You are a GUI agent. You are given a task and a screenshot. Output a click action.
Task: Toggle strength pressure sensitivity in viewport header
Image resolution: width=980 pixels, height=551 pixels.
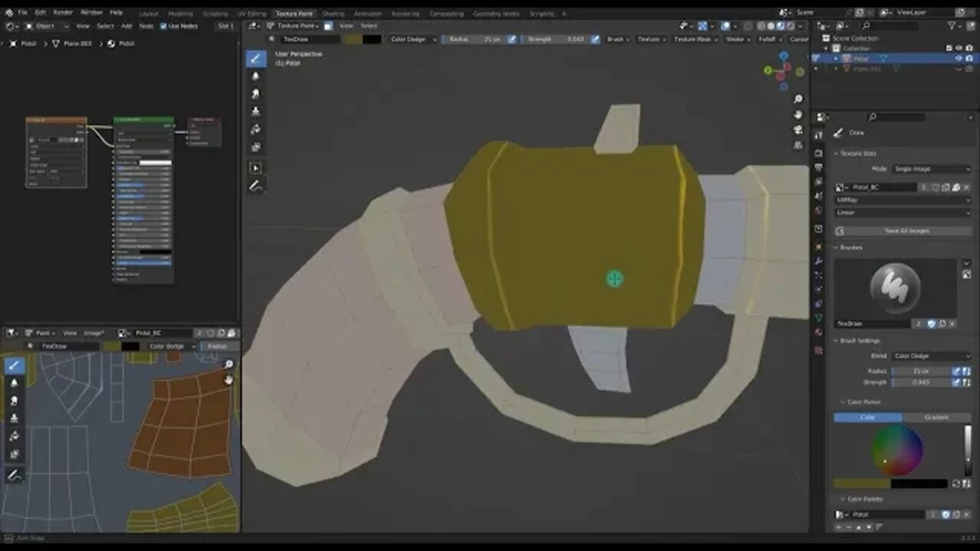[x=596, y=39]
